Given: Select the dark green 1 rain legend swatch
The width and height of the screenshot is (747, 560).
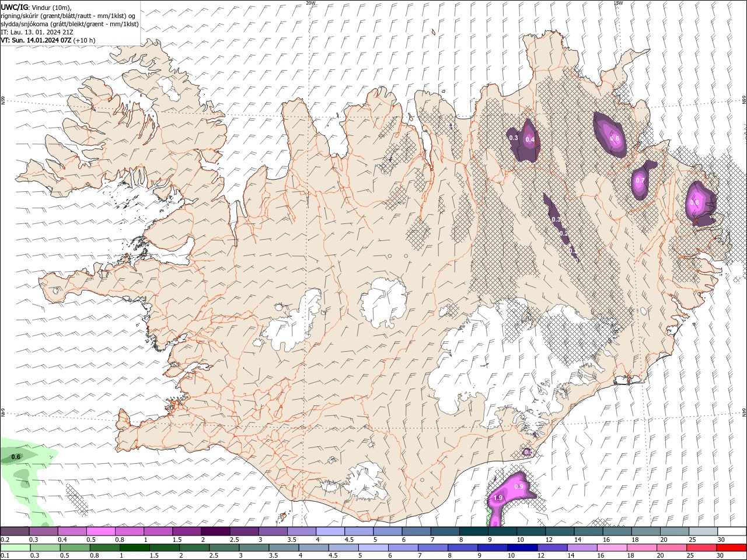Looking at the screenshot, I should click(135, 548).
